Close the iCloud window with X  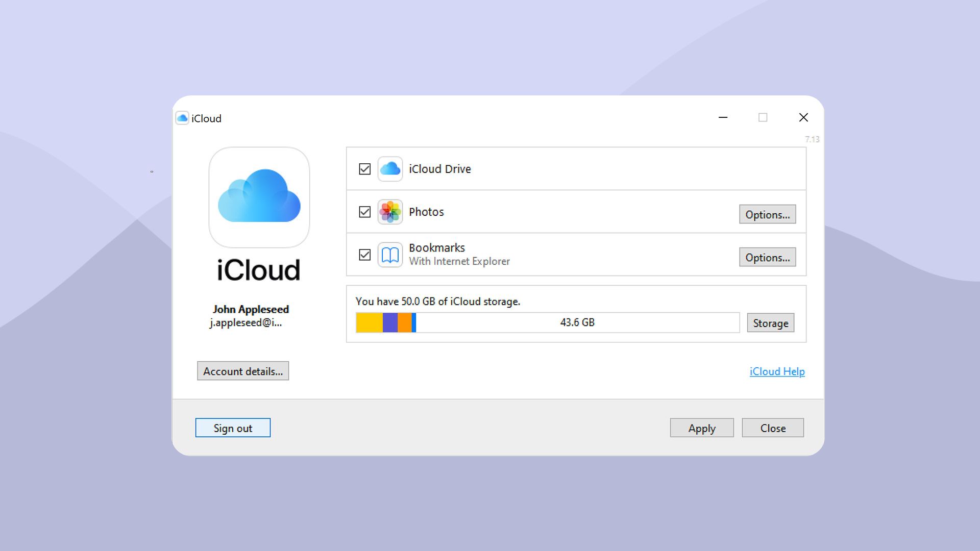(803, 117)
